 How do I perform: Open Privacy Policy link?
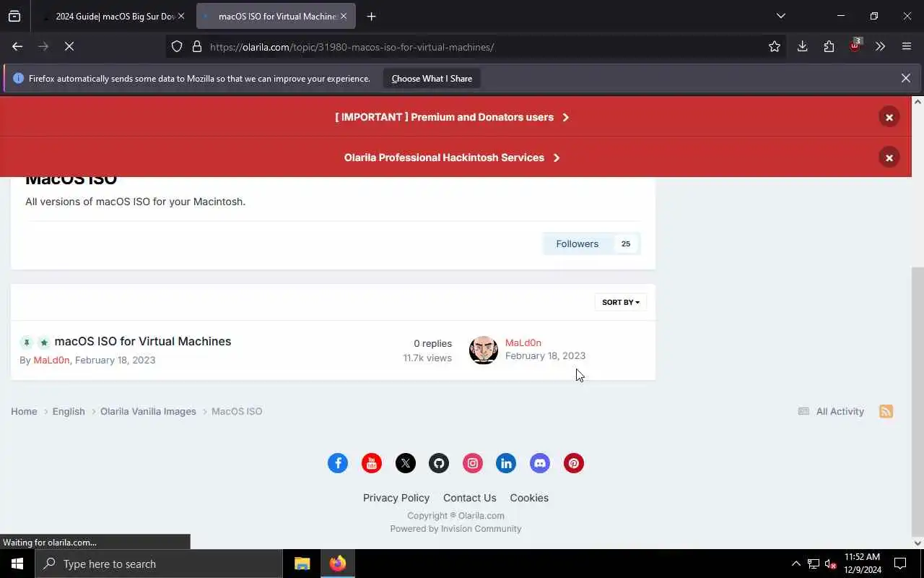point(396,498)
